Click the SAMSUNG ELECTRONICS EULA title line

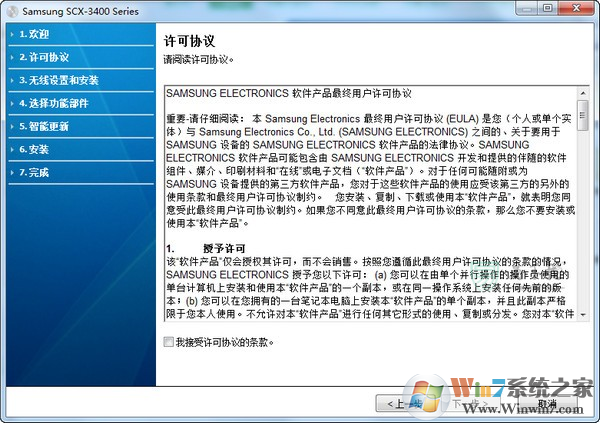pyautogui.click(x=289, y=93)
